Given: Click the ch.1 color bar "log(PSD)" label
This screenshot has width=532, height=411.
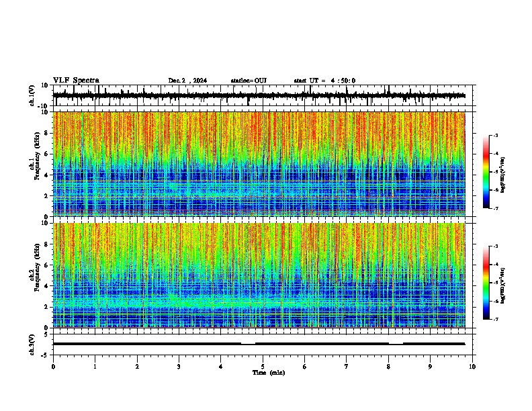Looking at the screenshot, I should (x=502, y=175).
